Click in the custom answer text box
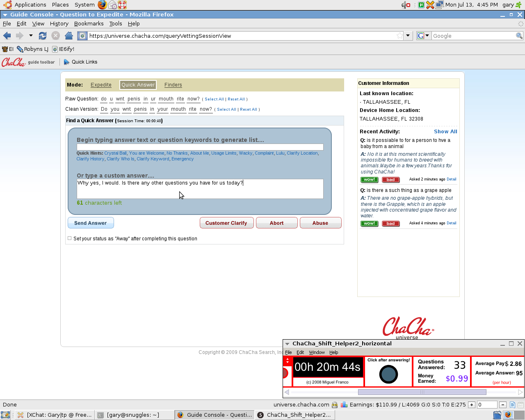The width and height of the screenshot is (525, 420). (x=200, y=189)
